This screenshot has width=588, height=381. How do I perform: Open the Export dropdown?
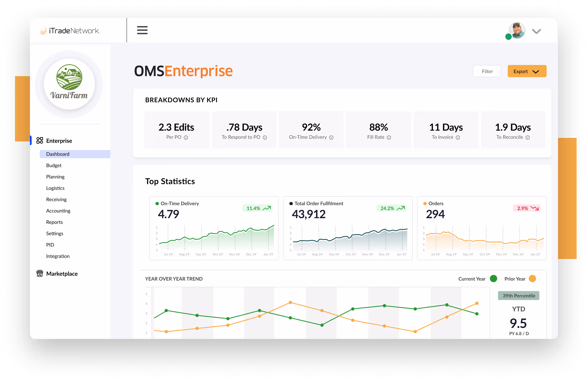pyautogui.click(x=527, y=71)
